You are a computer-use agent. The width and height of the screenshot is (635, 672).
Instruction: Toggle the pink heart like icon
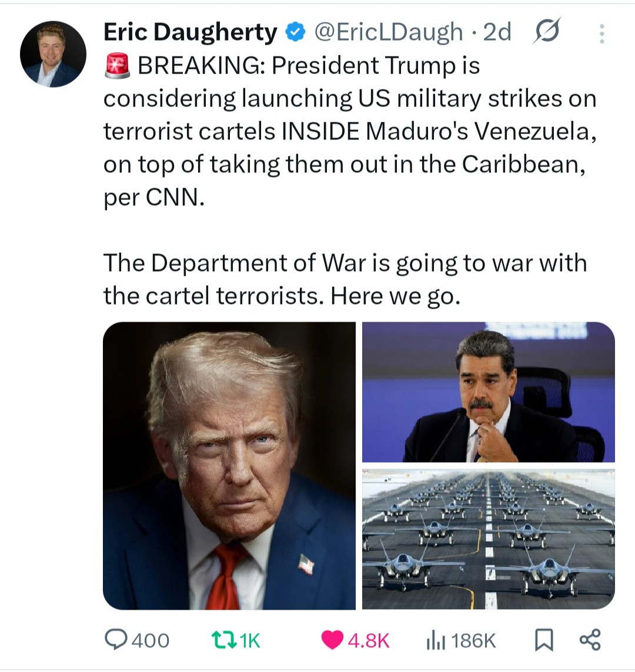pos(332,640)
